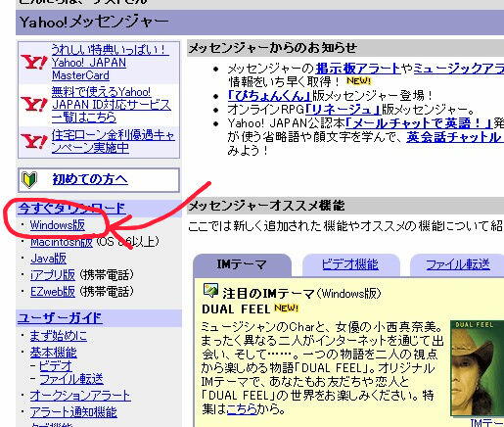
Task: Click the iアプリ版 mobile link
Action: tap(53, 275)
